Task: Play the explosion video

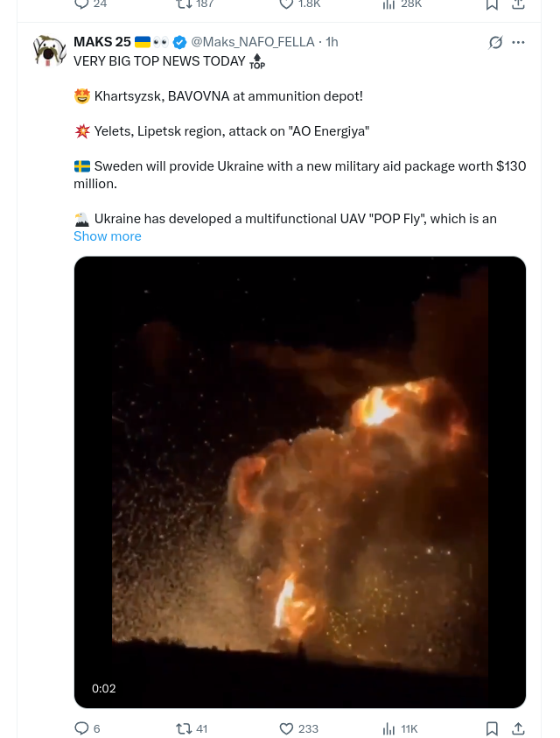Action: [x=300, y=482]
